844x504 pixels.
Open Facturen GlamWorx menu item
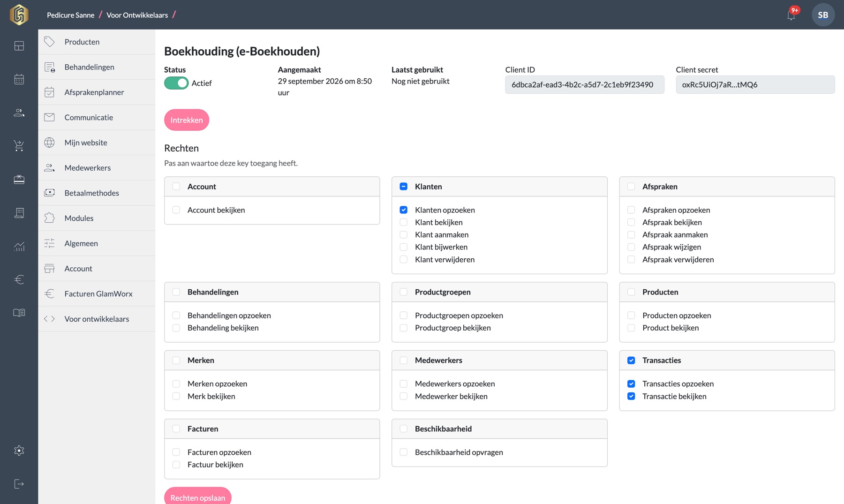pos(97,294)
